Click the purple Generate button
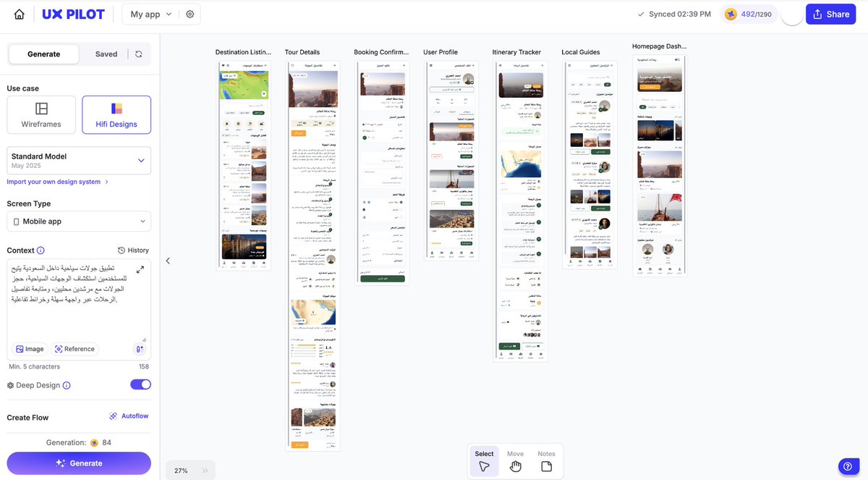This screenshot has width=868, height=480. 79,463
